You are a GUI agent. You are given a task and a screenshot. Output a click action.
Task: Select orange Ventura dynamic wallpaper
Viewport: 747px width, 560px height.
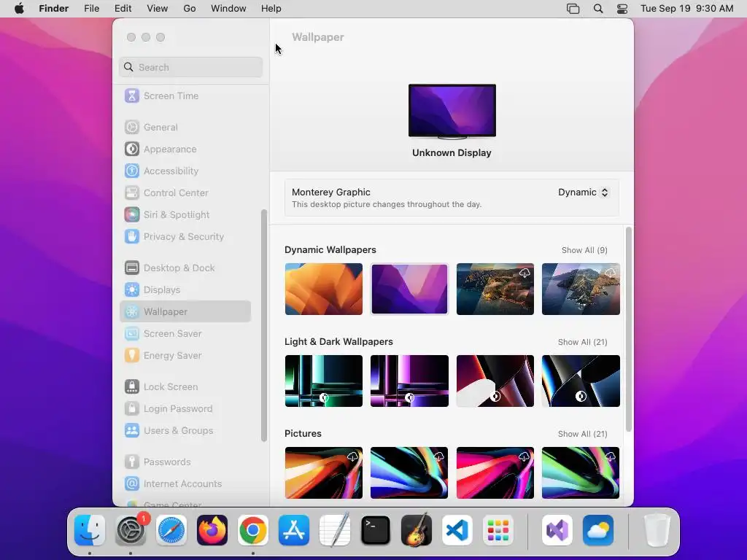(324, 289)
